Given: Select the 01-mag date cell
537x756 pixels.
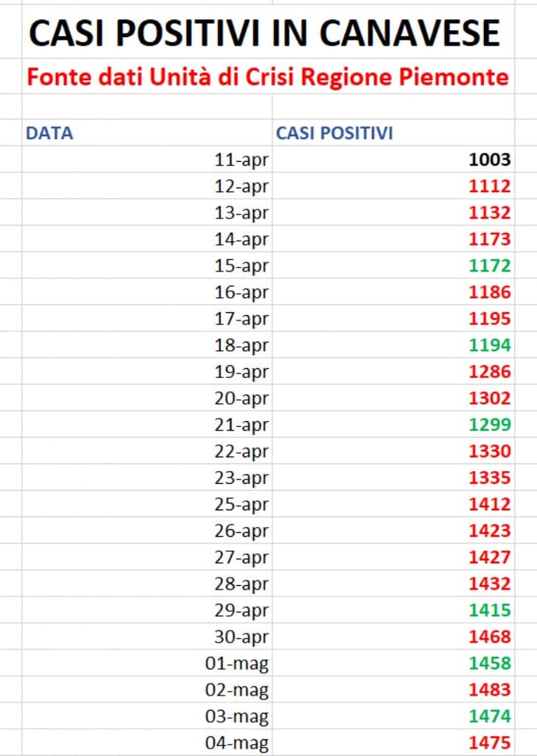Looking at the screenshot, I should pos(237,664).
